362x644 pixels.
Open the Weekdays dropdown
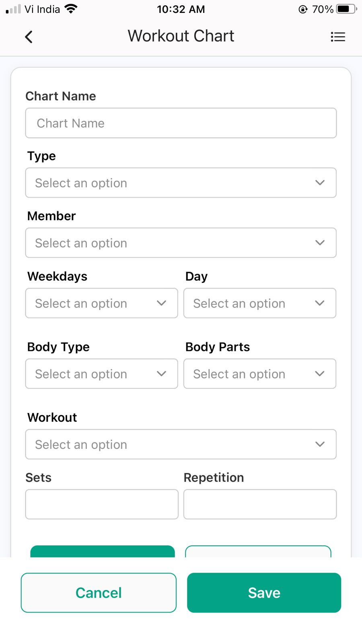click(101, 303)
